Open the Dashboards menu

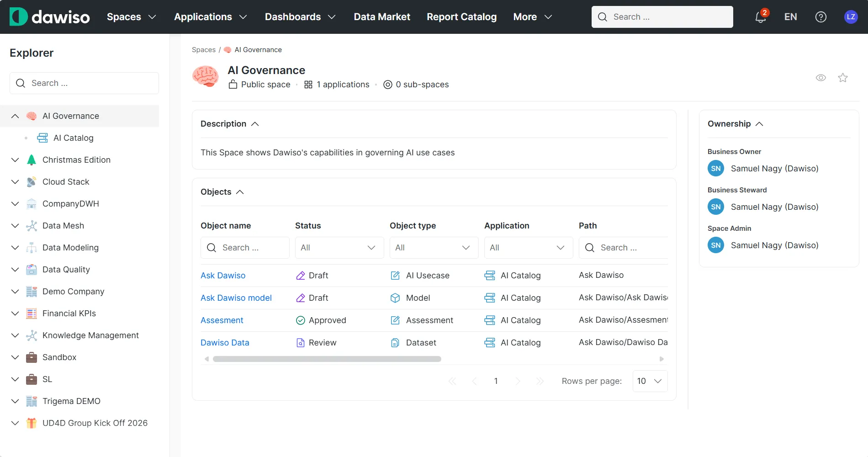coord(300,17)
